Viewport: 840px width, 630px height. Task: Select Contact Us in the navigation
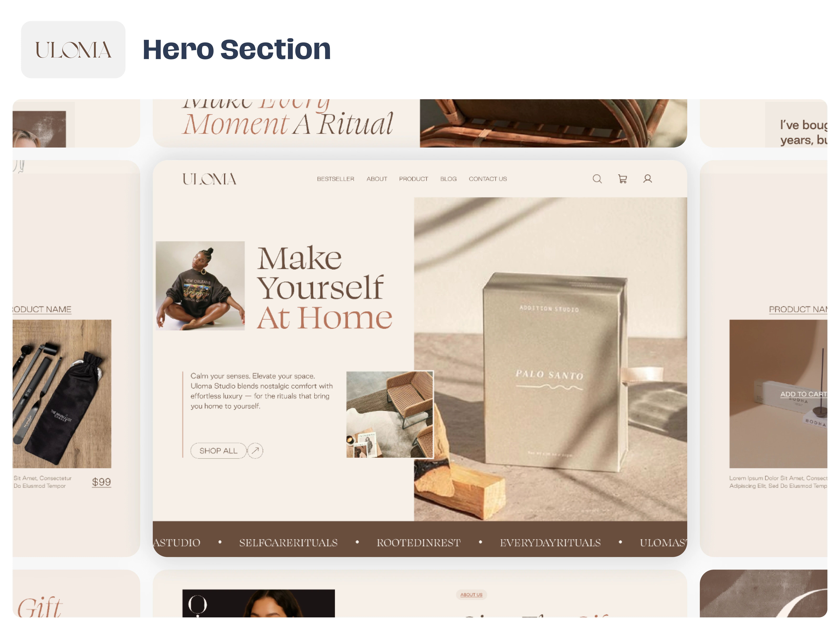point(488,179)
